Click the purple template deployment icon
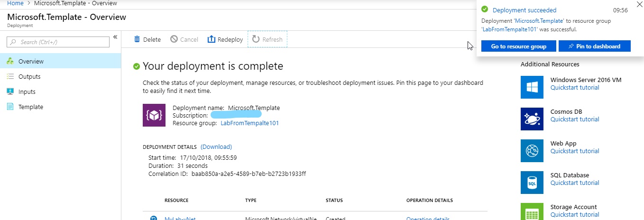Viewport: 644px width, 220px height. (x=154, y=115)
